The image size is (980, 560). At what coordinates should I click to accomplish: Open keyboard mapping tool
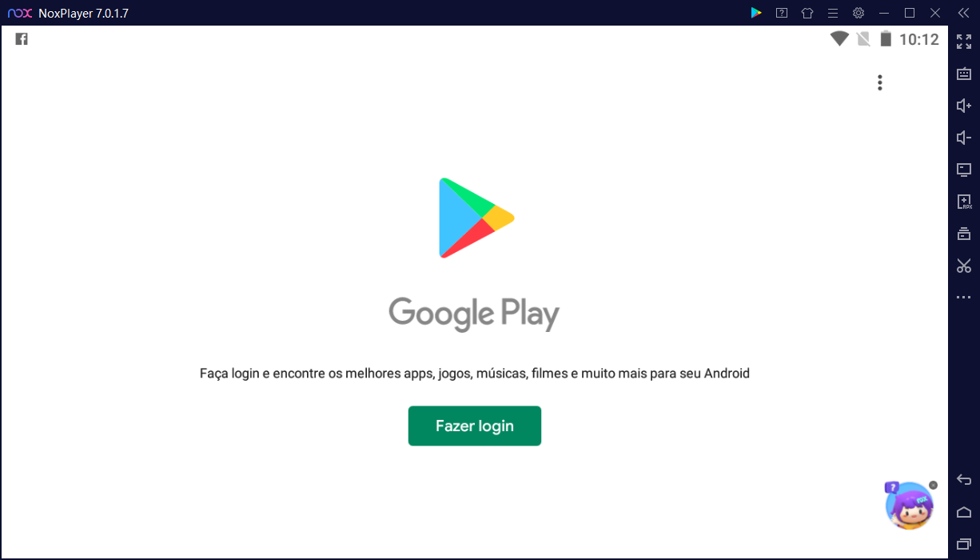point(964,74)
